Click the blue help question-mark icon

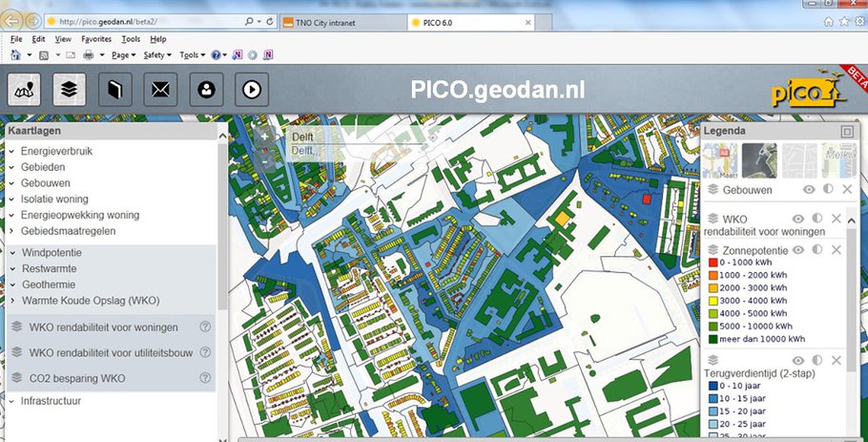point(216,54)
